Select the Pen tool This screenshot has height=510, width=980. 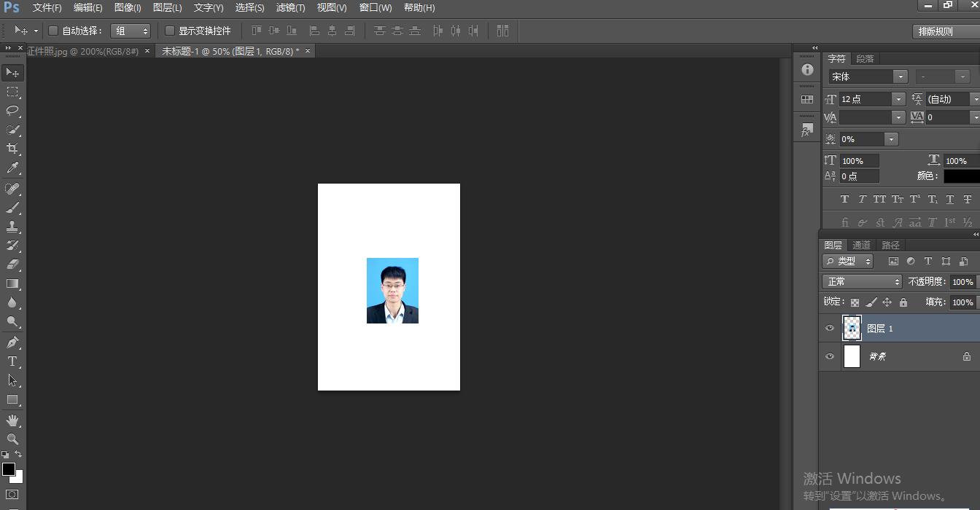pos(12,342)
